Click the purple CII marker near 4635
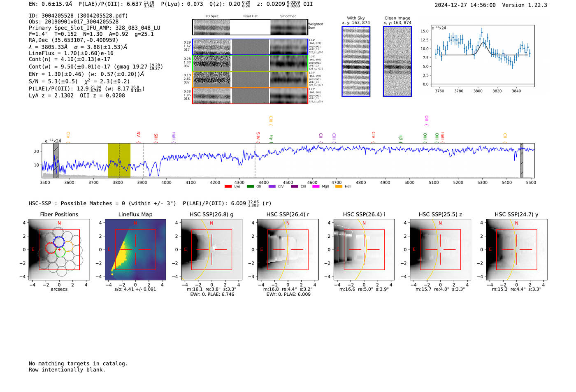The image size is (576, 392). point(321,138)
